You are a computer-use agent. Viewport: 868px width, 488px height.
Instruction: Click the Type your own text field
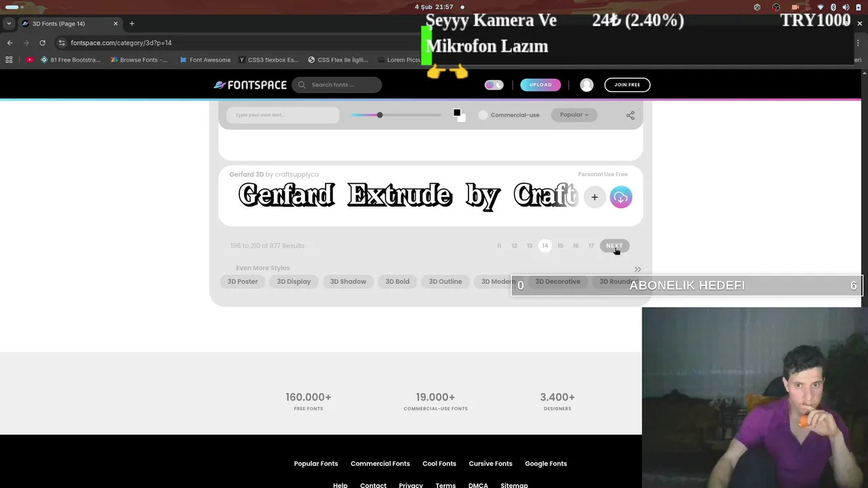[x=283, y=115]
